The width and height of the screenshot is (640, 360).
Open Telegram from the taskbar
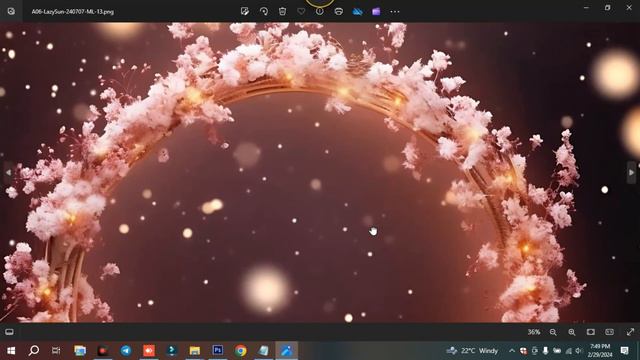pyautogui.click(x=126, y=350)
